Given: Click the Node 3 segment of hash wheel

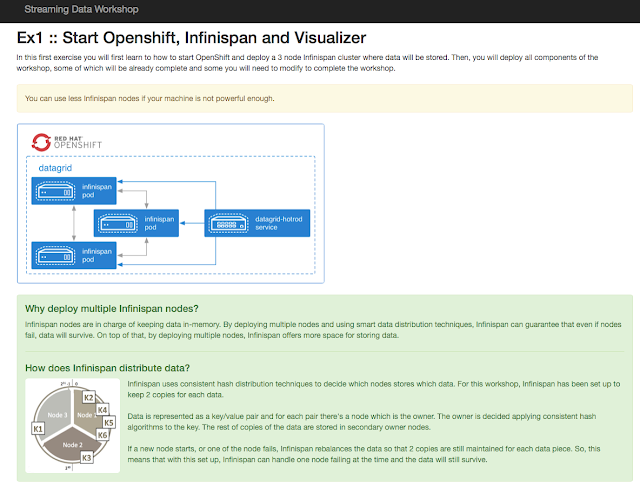Looking at the screenshot, I should [55, 412].
